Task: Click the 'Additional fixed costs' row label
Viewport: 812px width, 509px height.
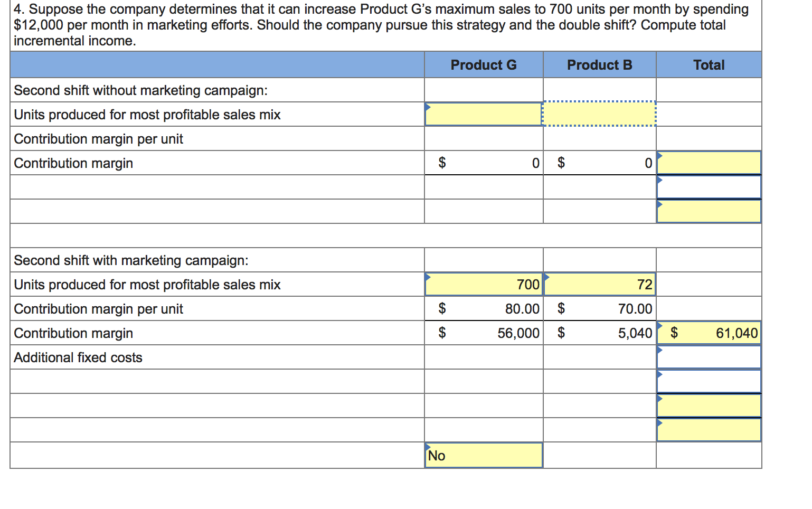Action: coord(78,357)
